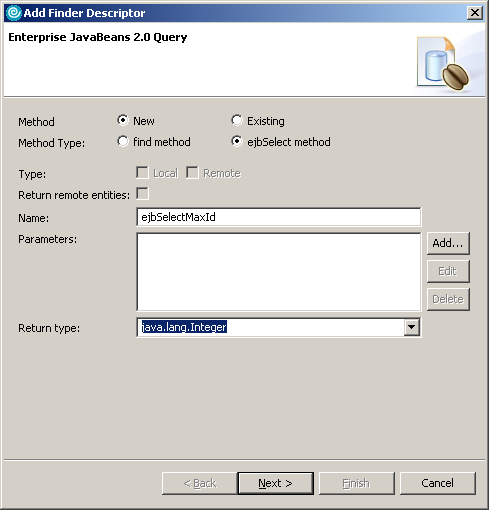Click the swirl application icon in title bar
The image size is (489, 510).
(14, 13)
